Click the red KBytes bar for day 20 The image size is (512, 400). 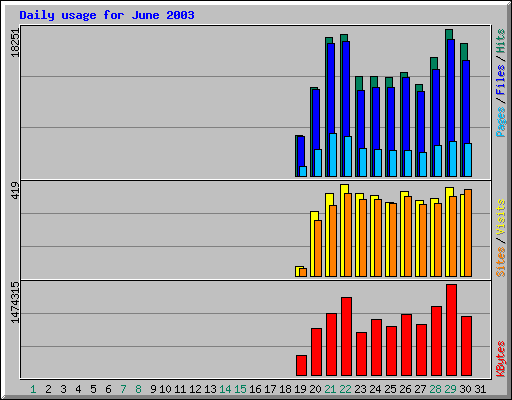click(316, 352)
